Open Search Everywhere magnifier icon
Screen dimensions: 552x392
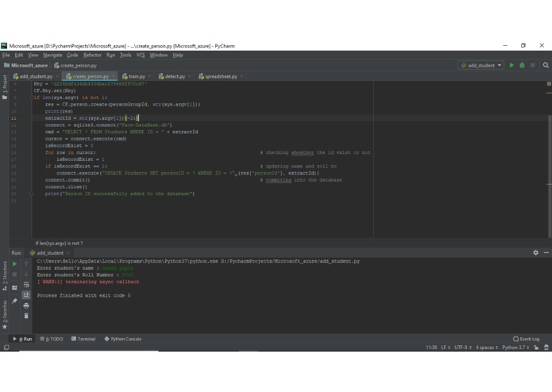point(546,65)
